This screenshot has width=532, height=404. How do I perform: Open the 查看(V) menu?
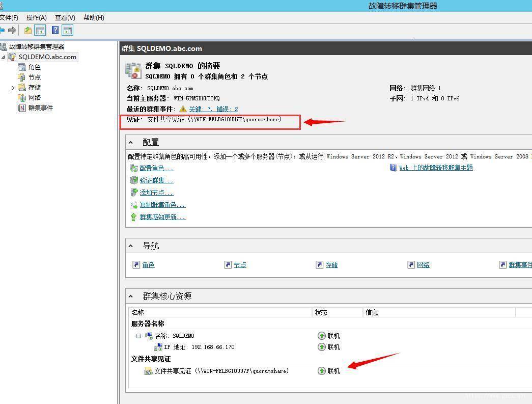click(65, 18)
